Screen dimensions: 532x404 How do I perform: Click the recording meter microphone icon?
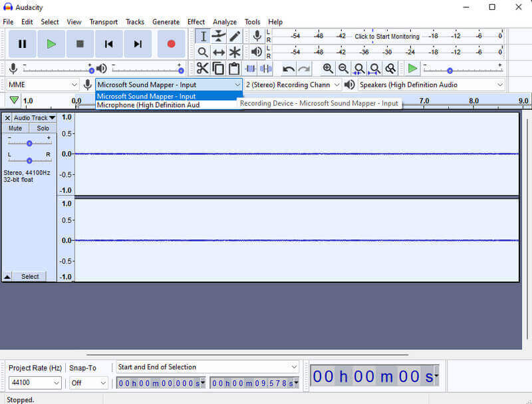257,36
